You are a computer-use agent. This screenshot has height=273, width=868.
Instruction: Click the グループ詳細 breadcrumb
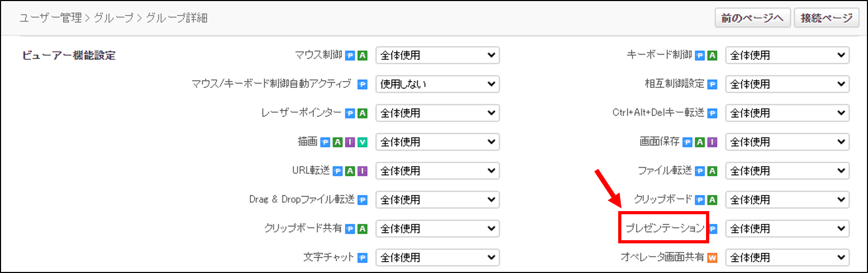coord(177,18)
